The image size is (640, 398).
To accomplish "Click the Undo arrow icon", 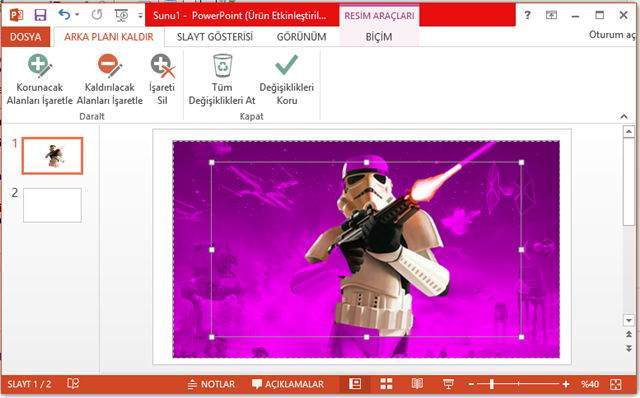I will pyautogui.click(x=64, y=15).
